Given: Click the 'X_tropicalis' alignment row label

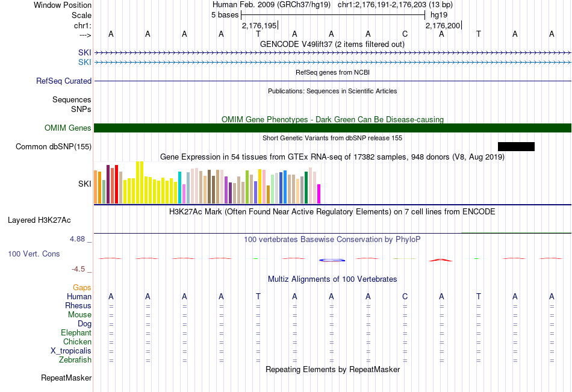Looking at the screenshot, I should coord(71,351).
